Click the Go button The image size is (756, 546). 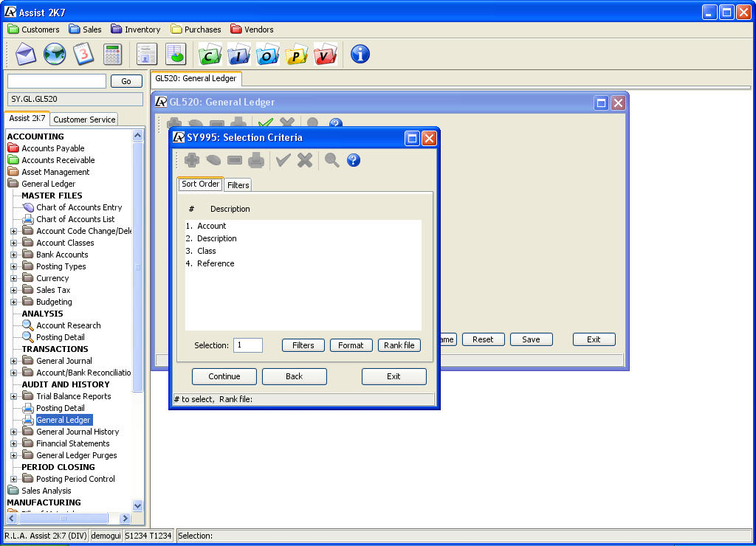(x=126, y=81)
